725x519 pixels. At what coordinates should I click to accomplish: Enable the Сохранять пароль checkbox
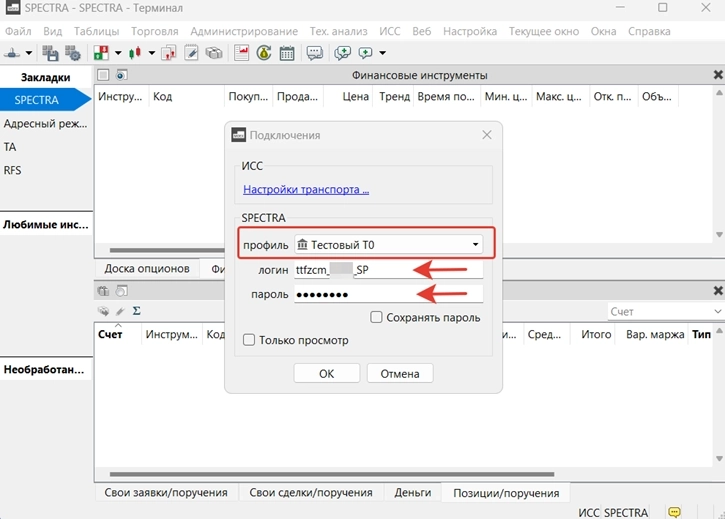tap(376, 317)
